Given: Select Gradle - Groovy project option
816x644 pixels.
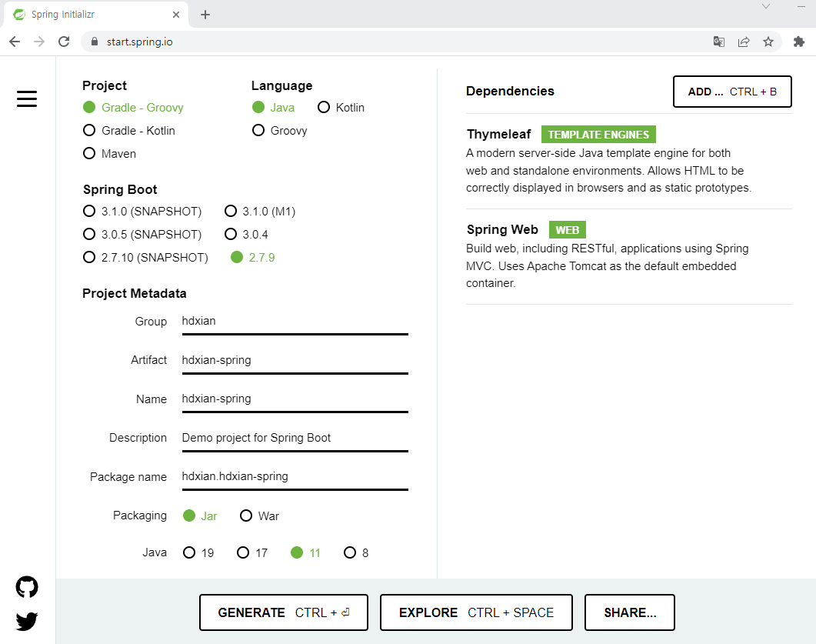Looking at the screenshot, I should pyautogui.click(x=133, y=107).
